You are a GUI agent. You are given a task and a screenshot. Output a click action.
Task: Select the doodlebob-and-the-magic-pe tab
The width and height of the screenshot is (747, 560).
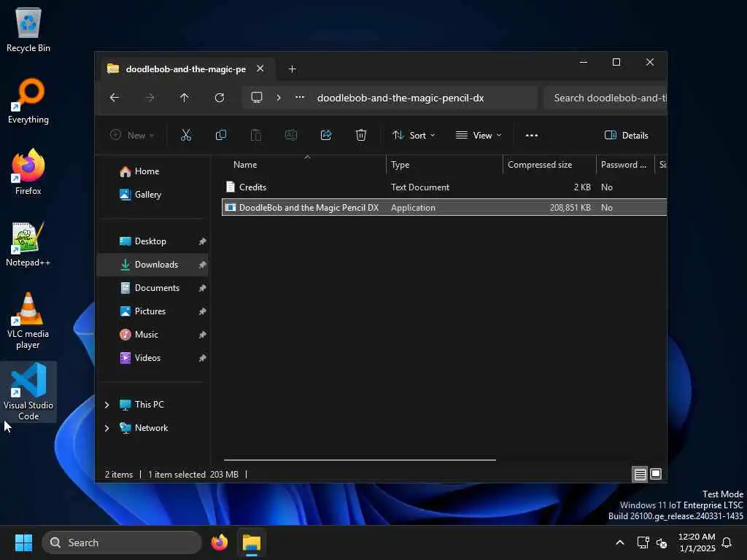click(x=185, y=69)
